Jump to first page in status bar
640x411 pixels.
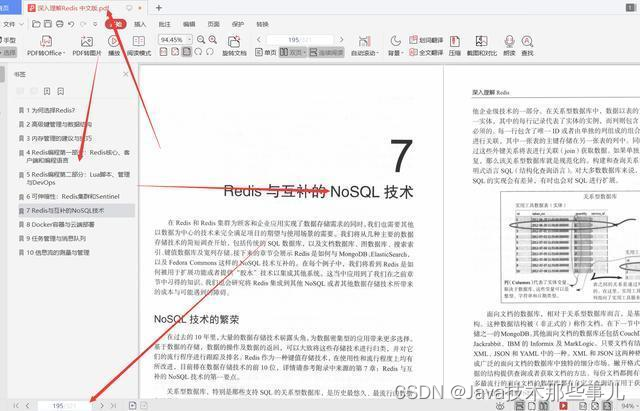[x=16, y=406]
